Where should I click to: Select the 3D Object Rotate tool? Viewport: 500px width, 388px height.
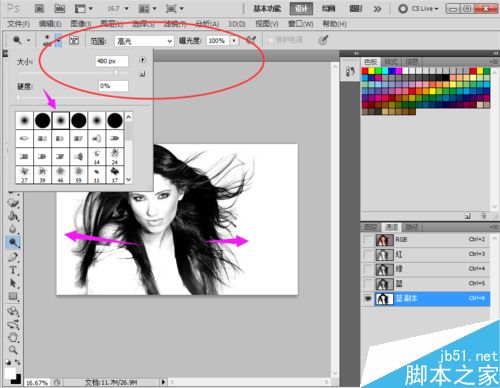[x=13, y=311]
